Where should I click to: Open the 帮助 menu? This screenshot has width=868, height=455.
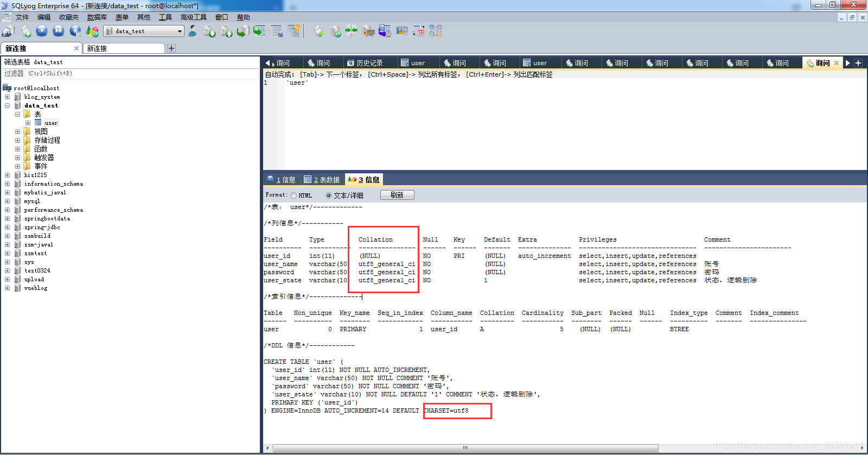pyautogui.click(x=244, y=17)
